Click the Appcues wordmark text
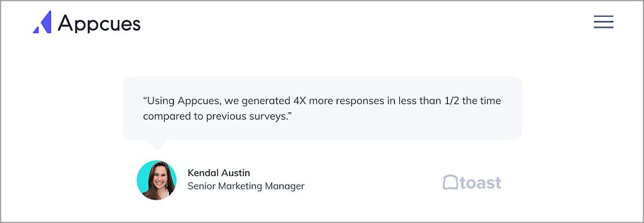This screenshot has width=644, height=223. click(x=99, y=22)
